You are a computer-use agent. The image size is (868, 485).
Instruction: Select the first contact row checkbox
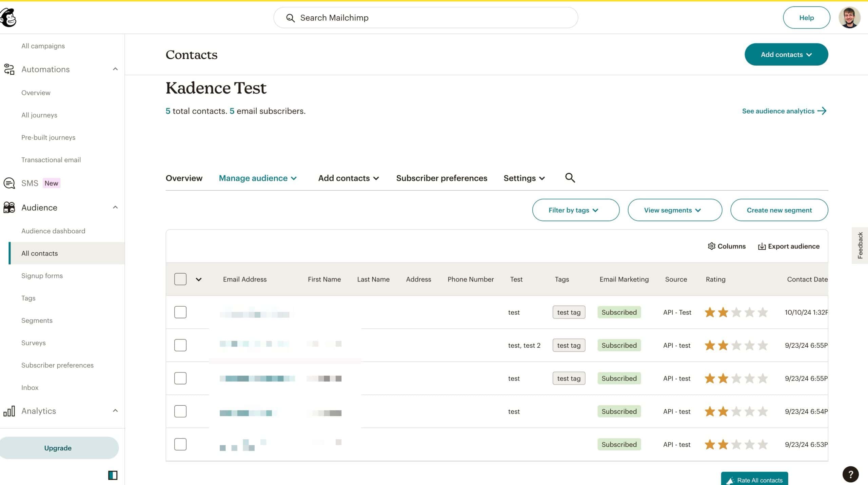click(180, 312)
